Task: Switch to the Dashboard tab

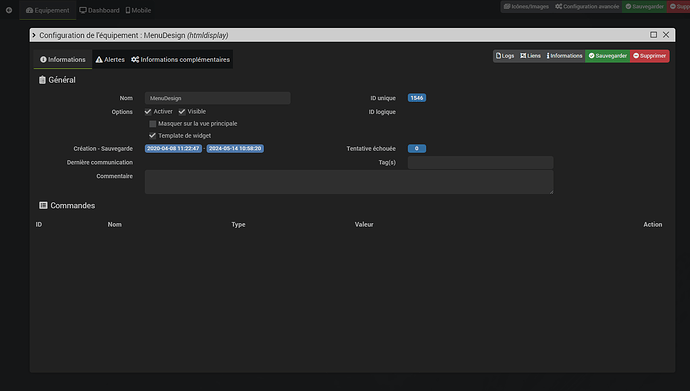Action: coord(99,10)
